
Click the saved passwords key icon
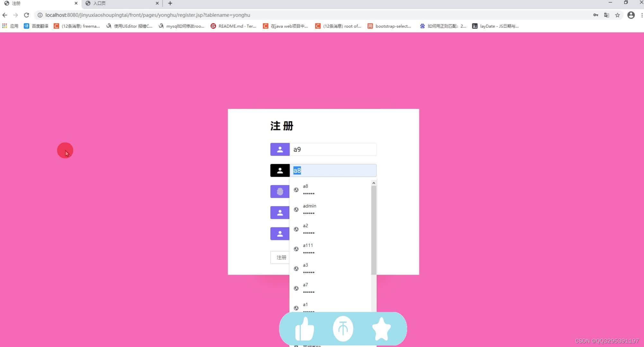click(x=595, y=15)
